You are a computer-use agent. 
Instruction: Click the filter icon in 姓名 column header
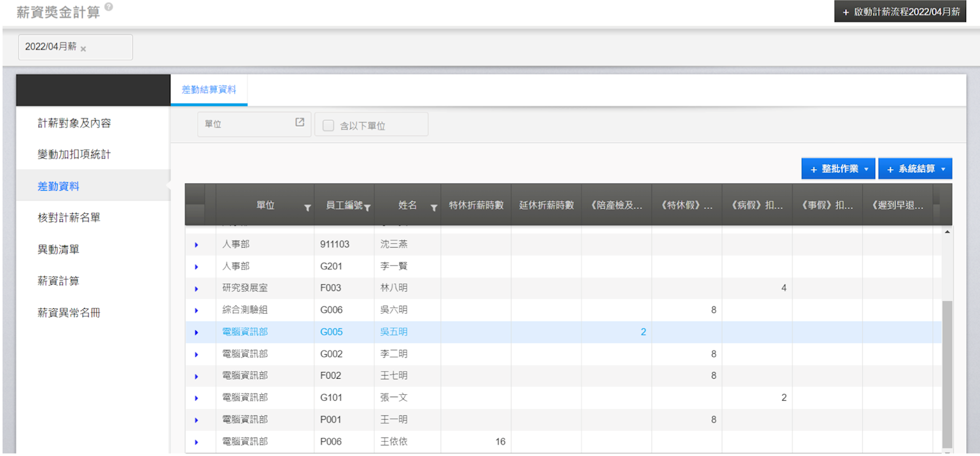[x=434, y=208]
